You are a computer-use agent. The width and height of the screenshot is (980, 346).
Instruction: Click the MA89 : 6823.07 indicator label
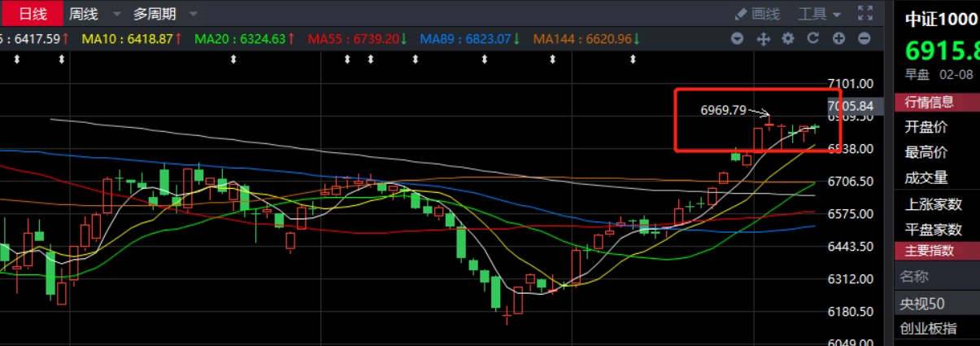tap(470, 38)
